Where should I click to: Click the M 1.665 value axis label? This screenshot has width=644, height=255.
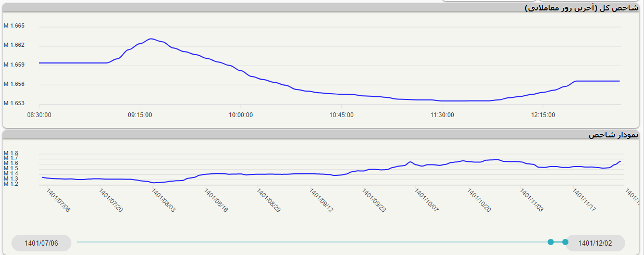pos(14,26)
